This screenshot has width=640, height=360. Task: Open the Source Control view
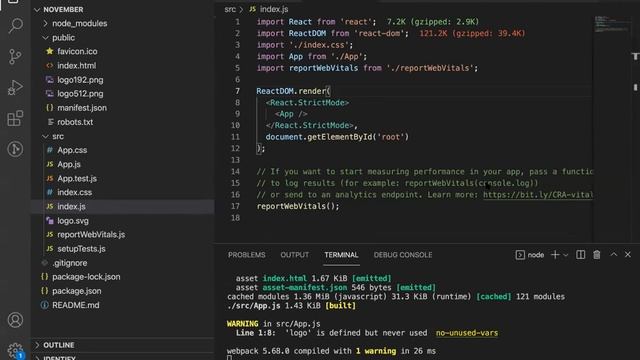click(x=15, y=56)
